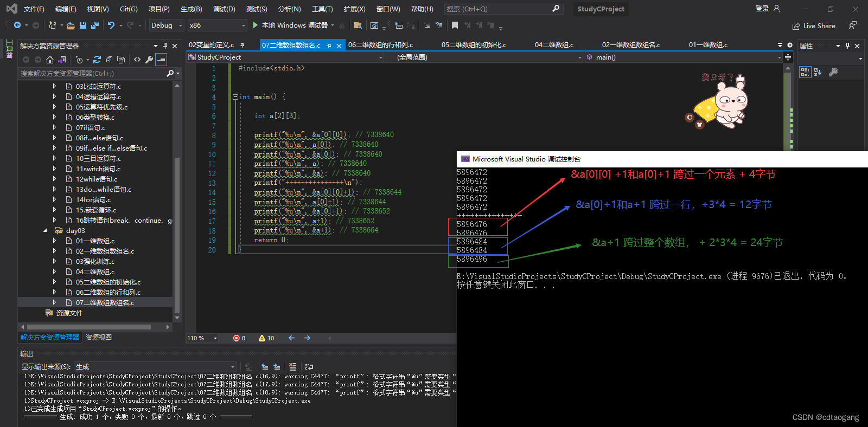Toggle pin on Solution Explorer panel

click(165, 46)
